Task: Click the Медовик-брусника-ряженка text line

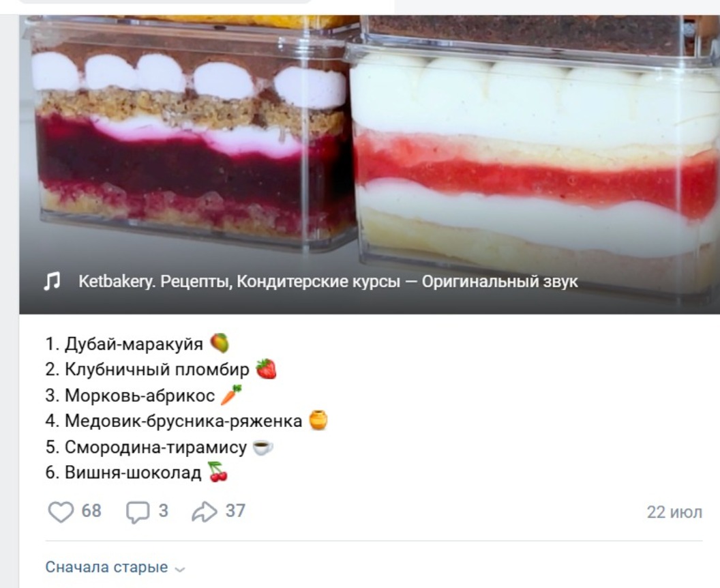Action: pyautogui.click(x=183, y=421)
